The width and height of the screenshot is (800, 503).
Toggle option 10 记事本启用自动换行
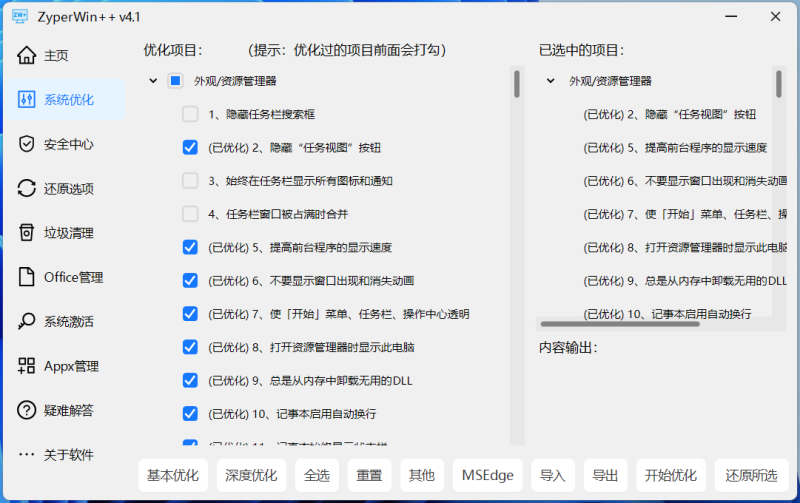(x=190, y=414)
